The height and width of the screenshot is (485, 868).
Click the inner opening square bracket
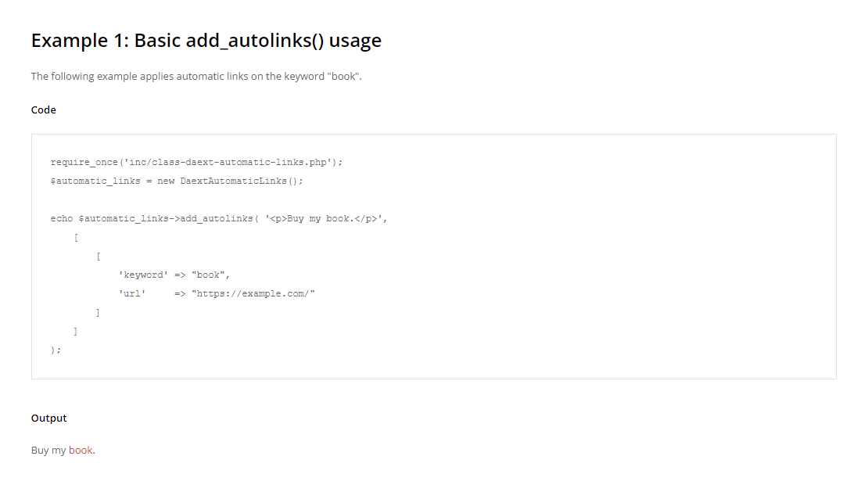[x=98, y=257]
